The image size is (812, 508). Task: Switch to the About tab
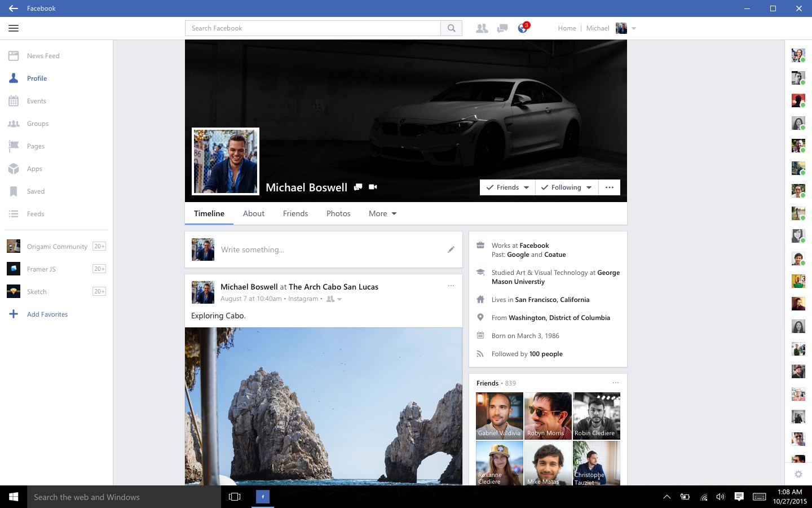click(x=254, y=213)
